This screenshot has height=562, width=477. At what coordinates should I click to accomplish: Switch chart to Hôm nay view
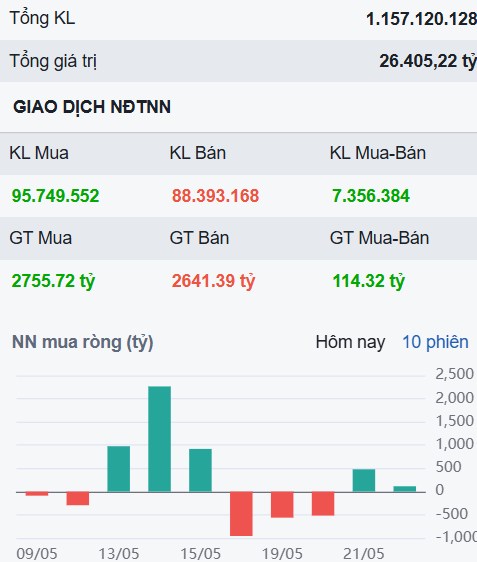(350, 342)
